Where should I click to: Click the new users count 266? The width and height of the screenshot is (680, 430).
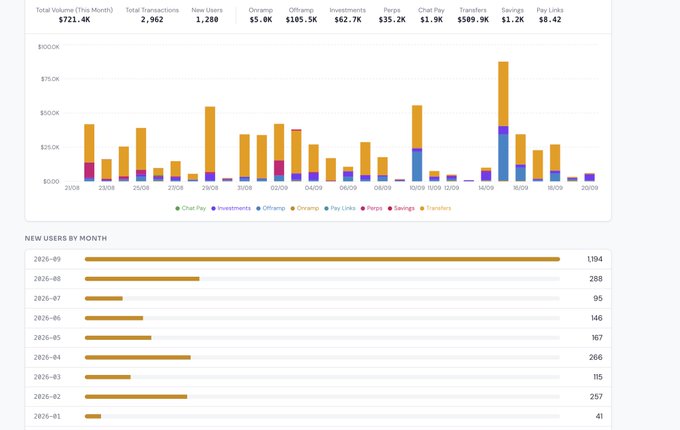(x=595, y=357)
